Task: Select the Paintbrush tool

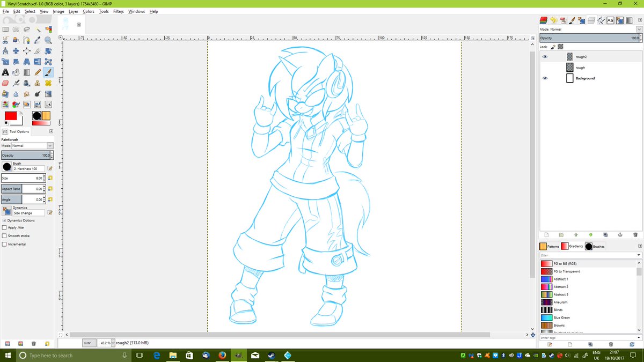Action: click(x=48, y=72)
